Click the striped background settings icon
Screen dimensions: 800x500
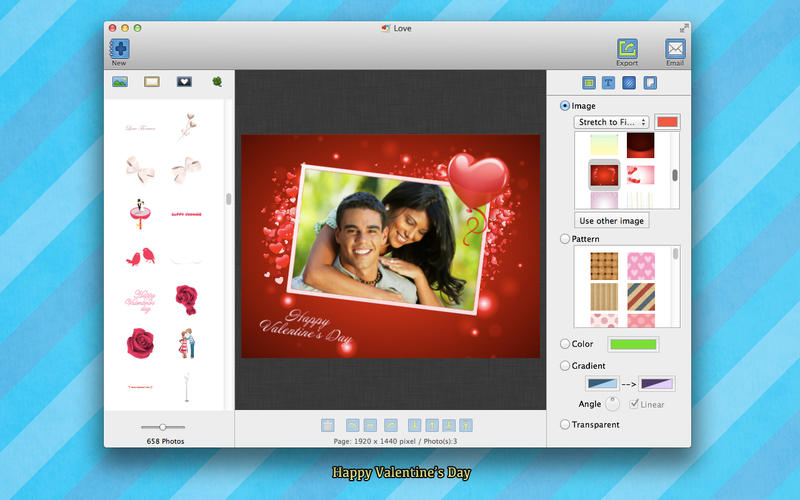click(x=628, y=83)
